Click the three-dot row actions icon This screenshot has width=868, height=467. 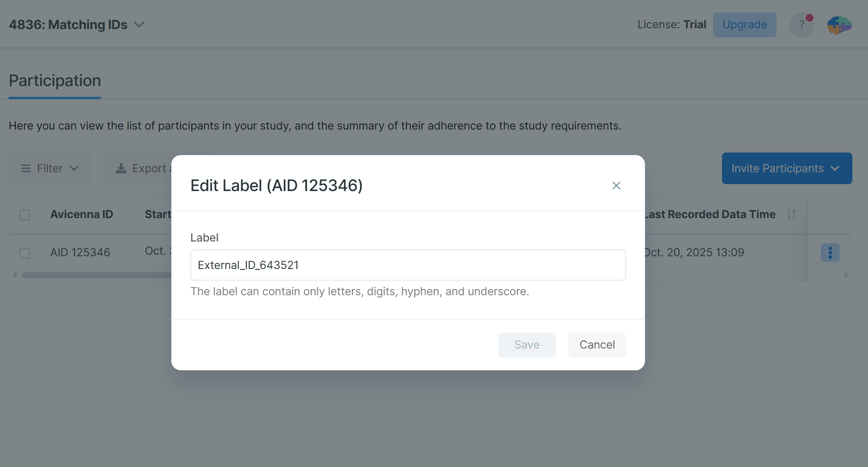pyautogui.click(x=830, y=253)
